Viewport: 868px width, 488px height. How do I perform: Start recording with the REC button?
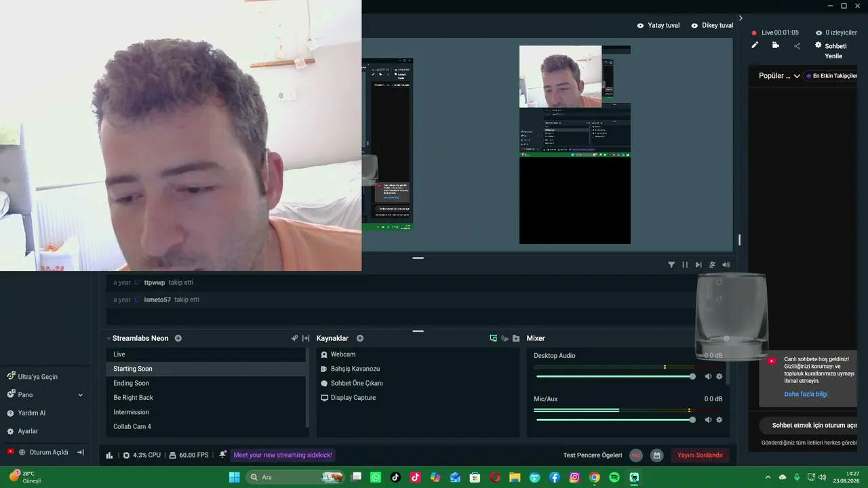pyautogui.click(x=636, y=455)
